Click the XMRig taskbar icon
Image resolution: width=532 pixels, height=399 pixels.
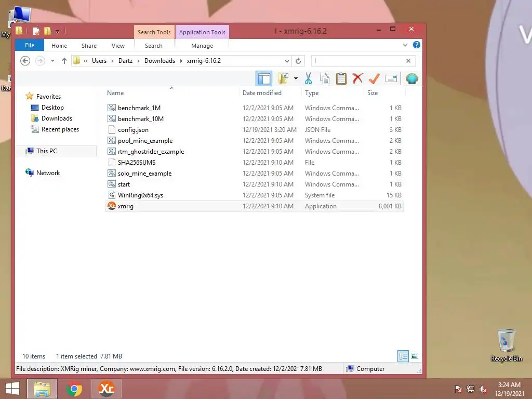point(106,389)
